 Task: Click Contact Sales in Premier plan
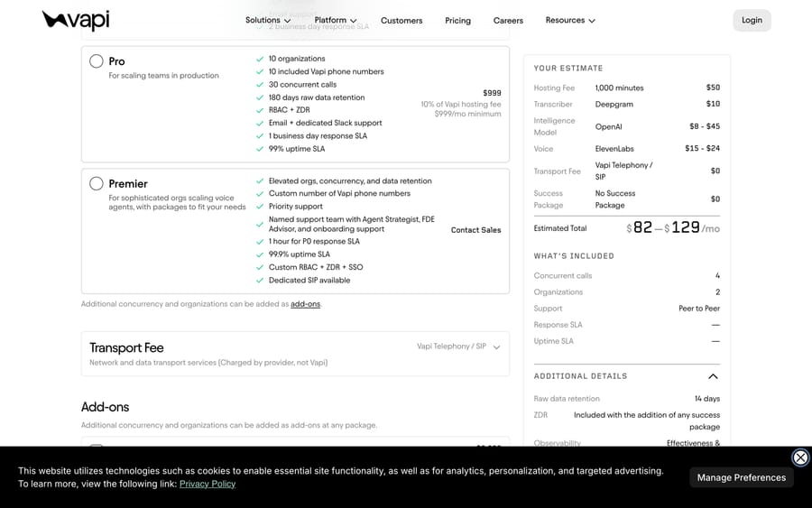[x=475, y=230]
